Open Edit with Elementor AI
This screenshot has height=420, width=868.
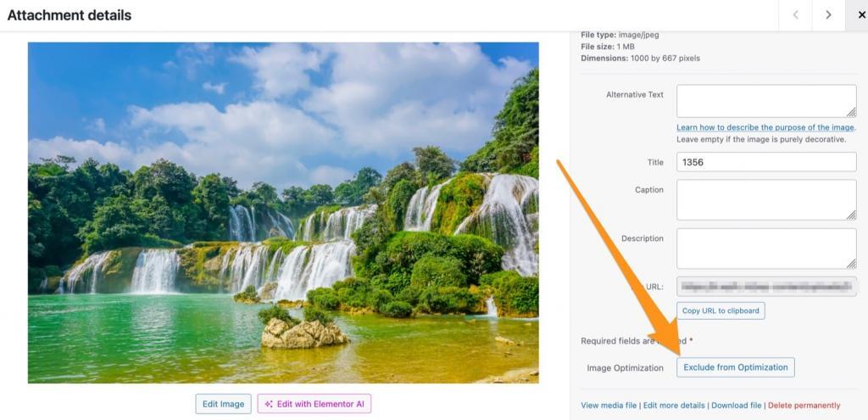[x=314, y=404]
